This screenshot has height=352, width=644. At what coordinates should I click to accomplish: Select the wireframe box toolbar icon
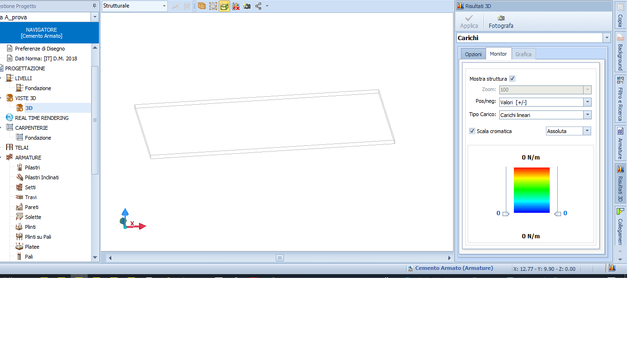(x=213, y=6)
